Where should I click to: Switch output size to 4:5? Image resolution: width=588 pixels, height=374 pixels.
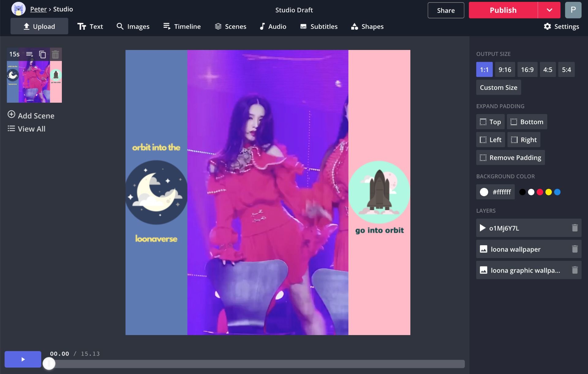pyautogui.click(x=548, y=70)
